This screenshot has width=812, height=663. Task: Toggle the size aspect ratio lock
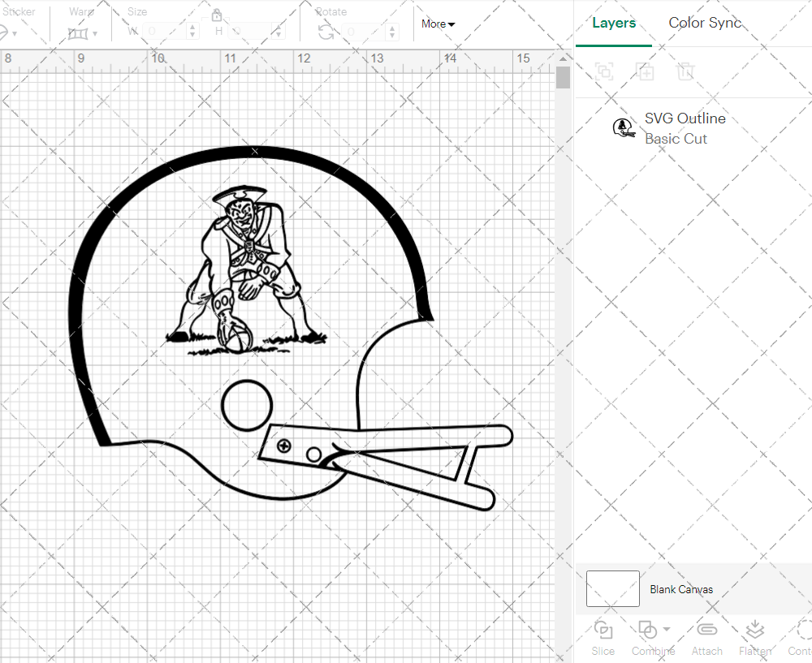(x=217, y=15)
